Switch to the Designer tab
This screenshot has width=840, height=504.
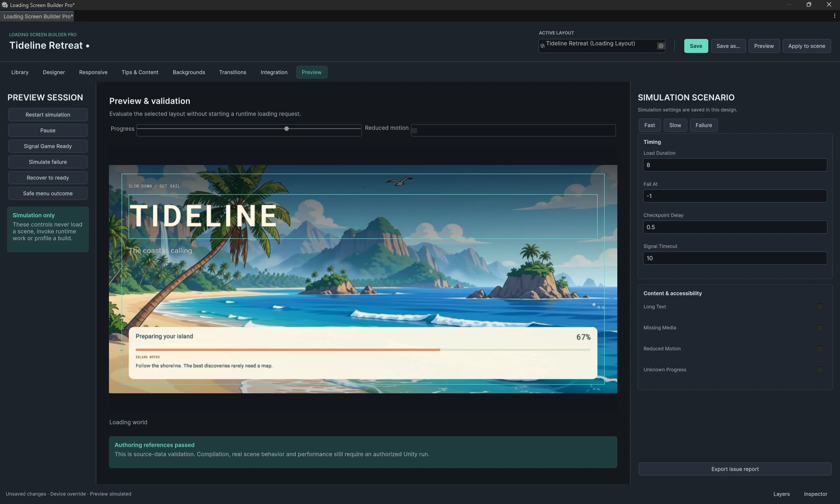tap(54, 72)
